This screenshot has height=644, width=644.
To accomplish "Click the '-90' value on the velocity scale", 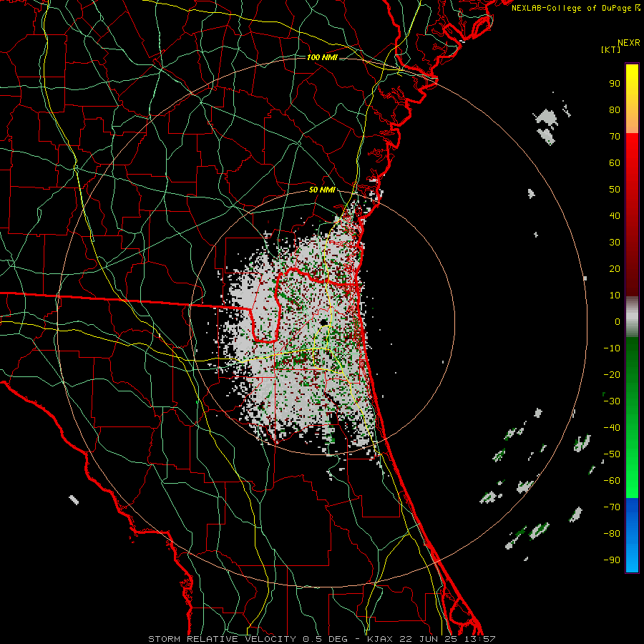I will (612, 560).
